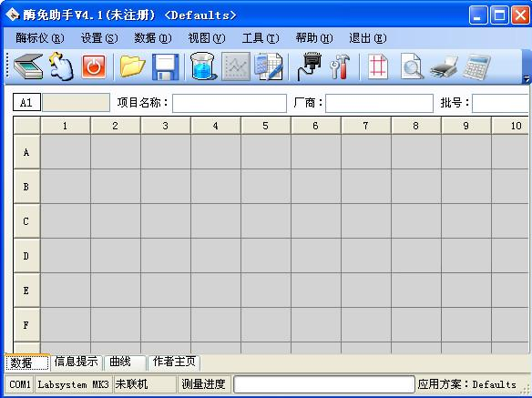Click the blue beaker icon
This screenshot has width=532, height=398.
(203, 66)
